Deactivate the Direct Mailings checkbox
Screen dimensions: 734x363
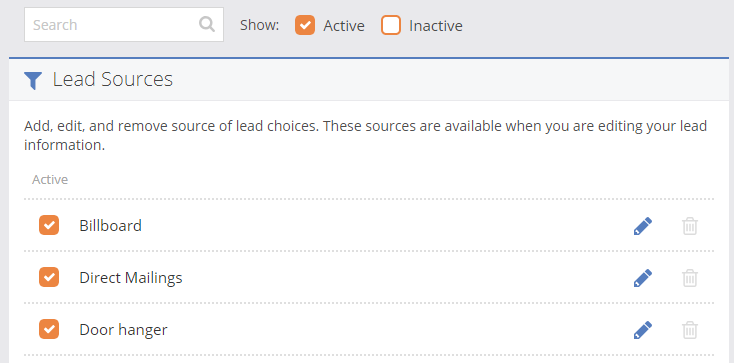[x=49, y=277]
